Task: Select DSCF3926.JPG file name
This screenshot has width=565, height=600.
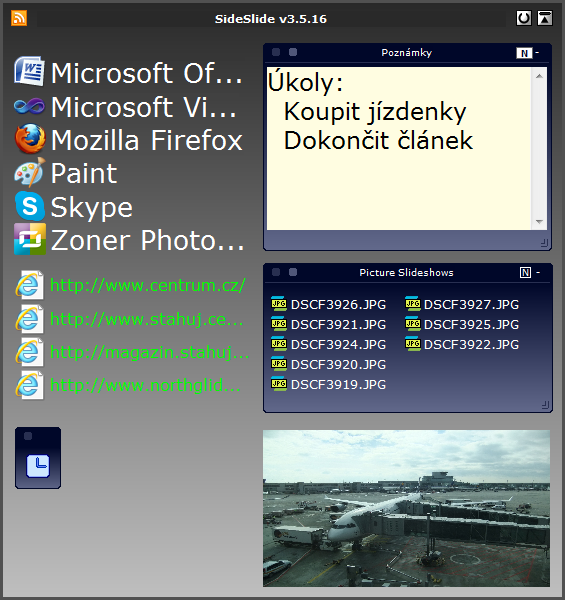Action: pyautogui.click(x=338, y=305)
